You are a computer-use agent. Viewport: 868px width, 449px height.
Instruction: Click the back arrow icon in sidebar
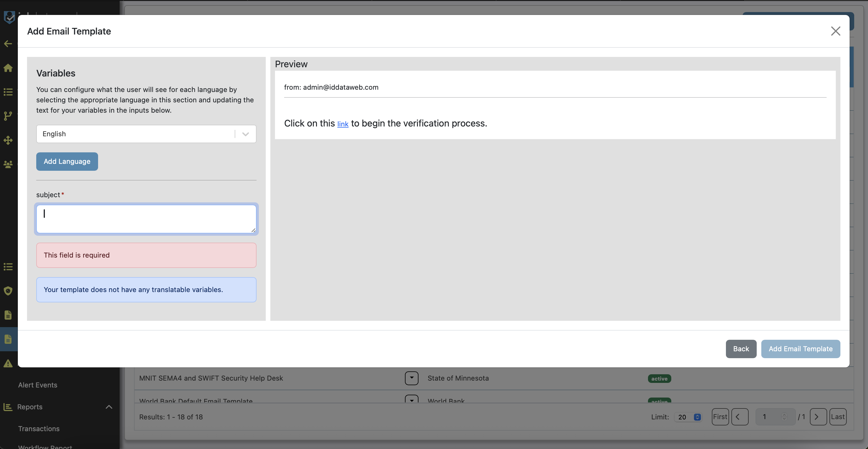8,43
